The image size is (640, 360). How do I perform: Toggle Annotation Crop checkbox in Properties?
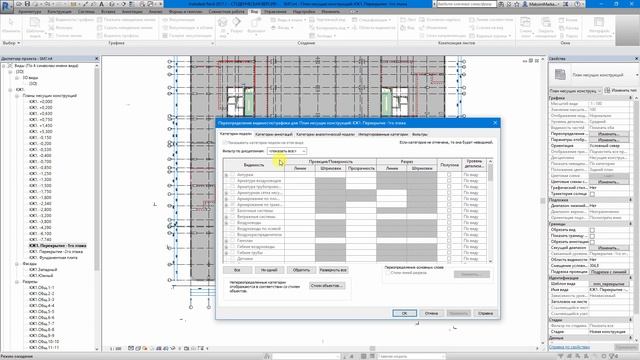[x=592, y=242]
